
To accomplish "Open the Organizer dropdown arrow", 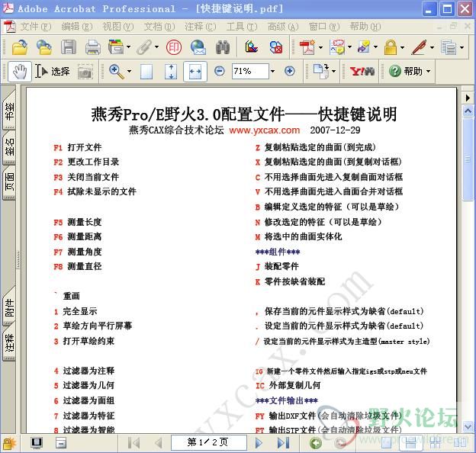I will 129,47.
